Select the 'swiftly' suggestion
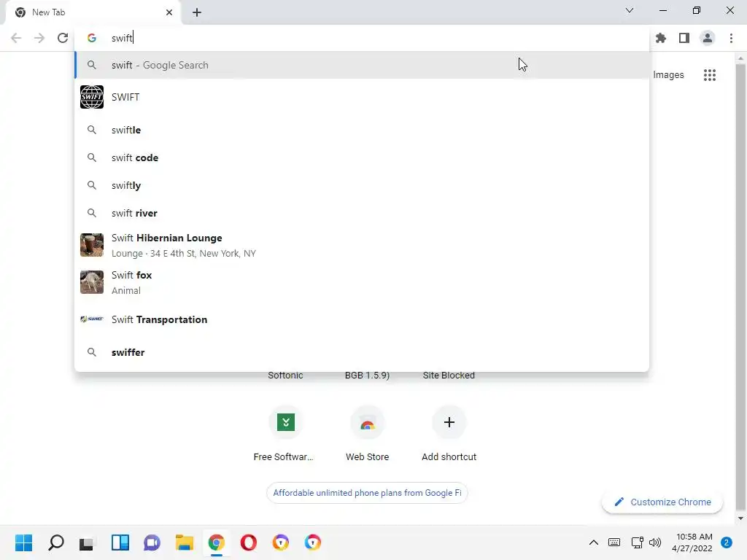The width and height of the screenshot is (747, 560). (x=362, y=185)
